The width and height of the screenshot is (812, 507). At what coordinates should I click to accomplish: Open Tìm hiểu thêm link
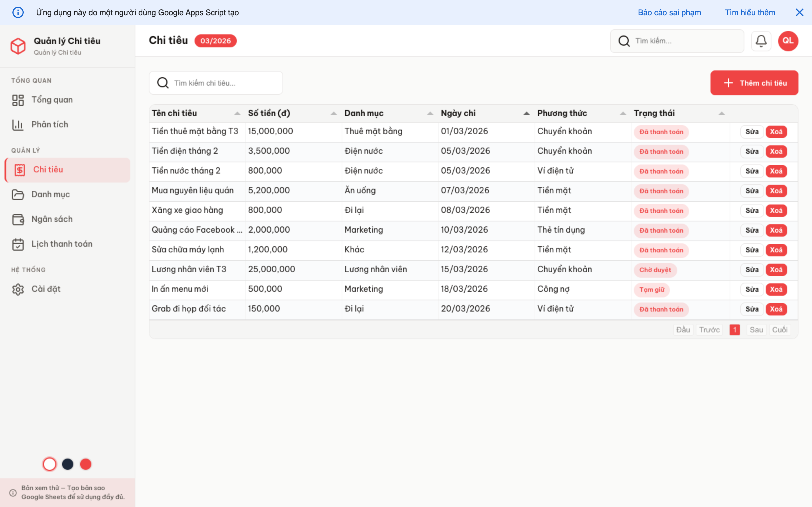(x=750, y=12)
